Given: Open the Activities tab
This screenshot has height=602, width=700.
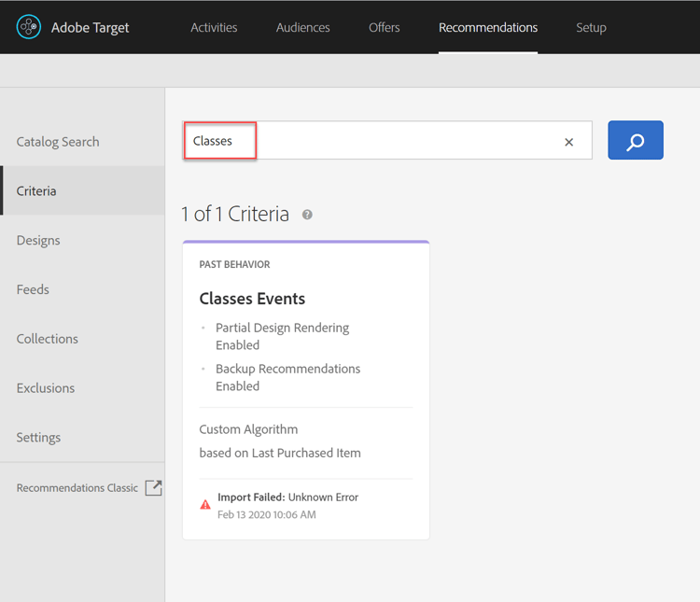Looking at the screenshot, I should [214, 27].
